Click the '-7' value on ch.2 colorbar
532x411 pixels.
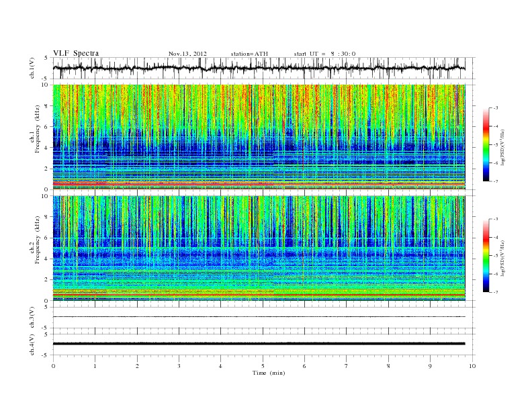tap(496, 292)
